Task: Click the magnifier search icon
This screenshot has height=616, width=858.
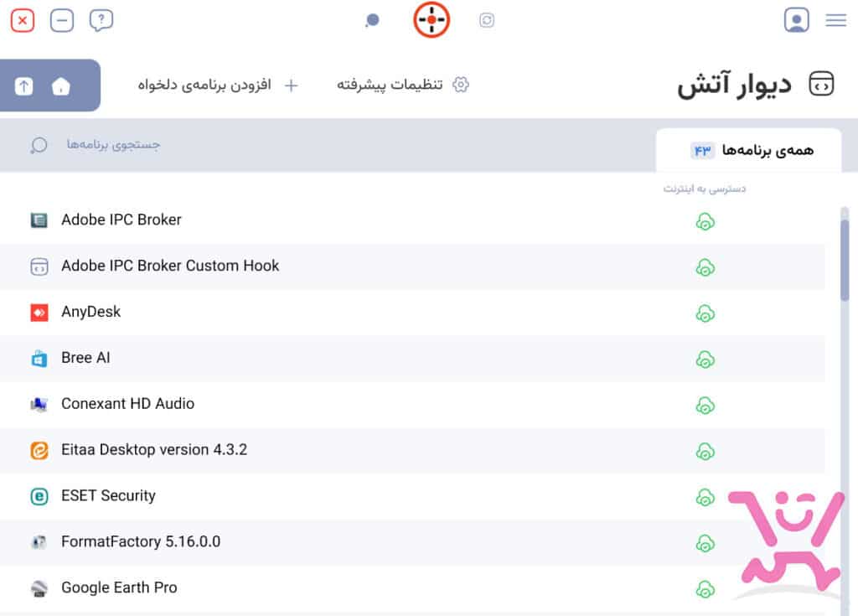Action: (x=39, y=145)
